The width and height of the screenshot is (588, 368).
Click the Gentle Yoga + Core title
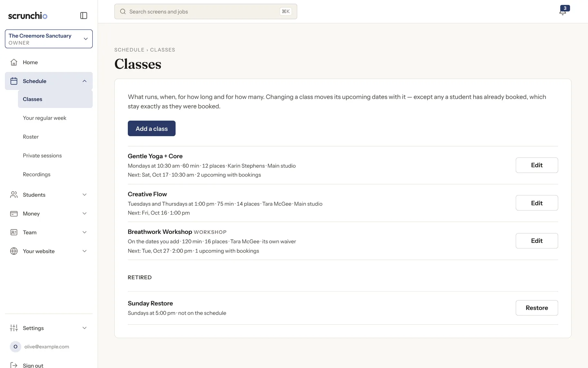coord(155,156)
